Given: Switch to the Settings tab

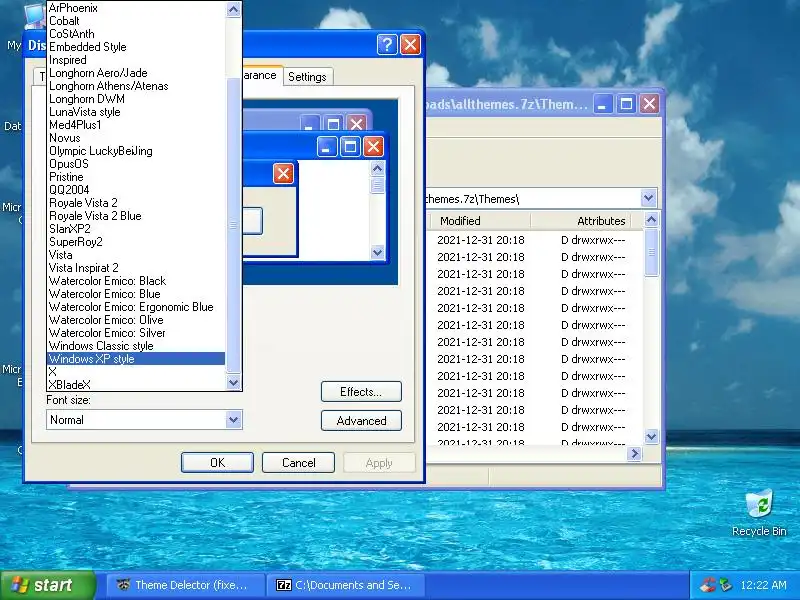Looking at the screenshot, I should pos(307,77).
